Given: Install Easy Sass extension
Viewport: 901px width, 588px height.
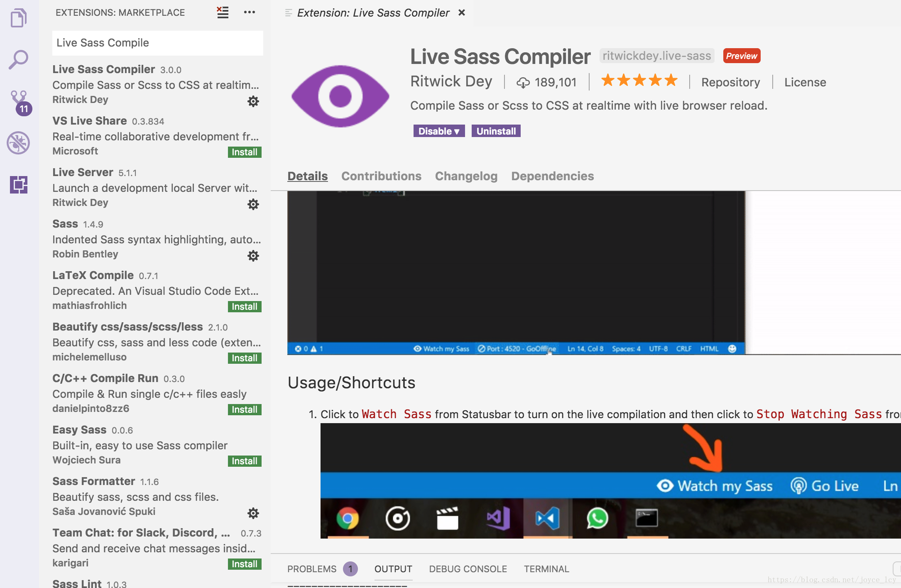Looking at the screenshot, I should point(245,461).
